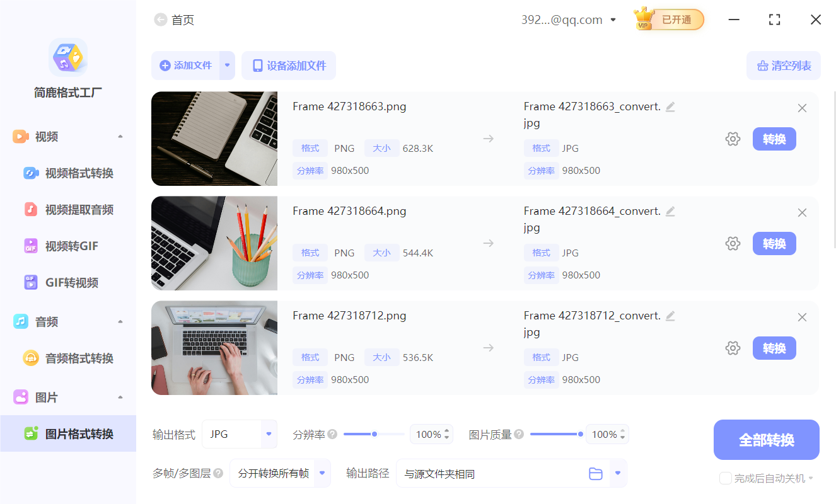836x504 pixels.
Task: Click the 清空列表 button to clear files
Action: pyautogui.click(x=784, y=66)
